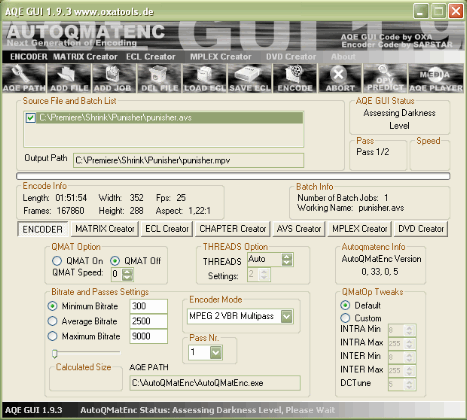
Task: Click the Maximum Bitrate field showing 9000
Action: (x=148, y=336)
